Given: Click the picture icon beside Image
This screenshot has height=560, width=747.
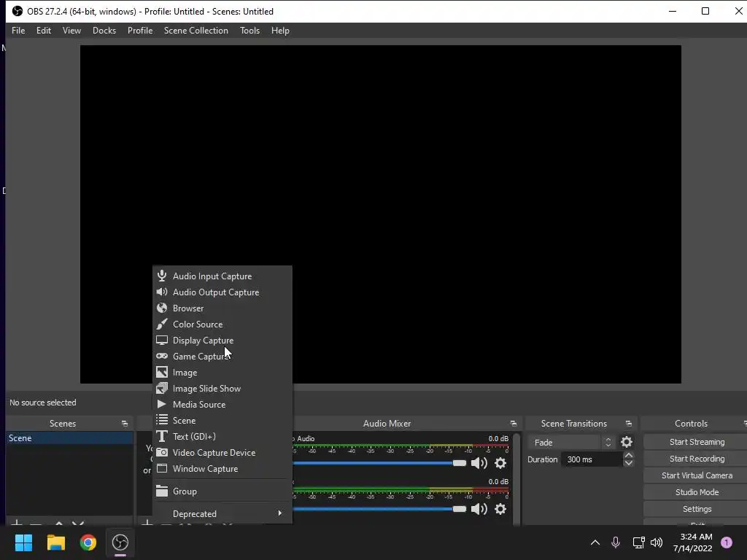Looking at the screenshot, I should [162, 372].
